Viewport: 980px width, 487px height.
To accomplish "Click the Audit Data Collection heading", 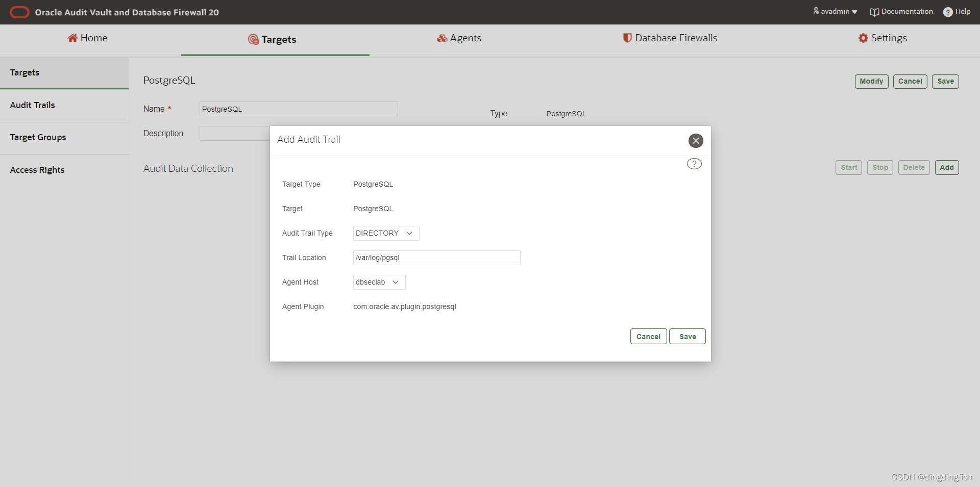I will (x=188, y=169).
